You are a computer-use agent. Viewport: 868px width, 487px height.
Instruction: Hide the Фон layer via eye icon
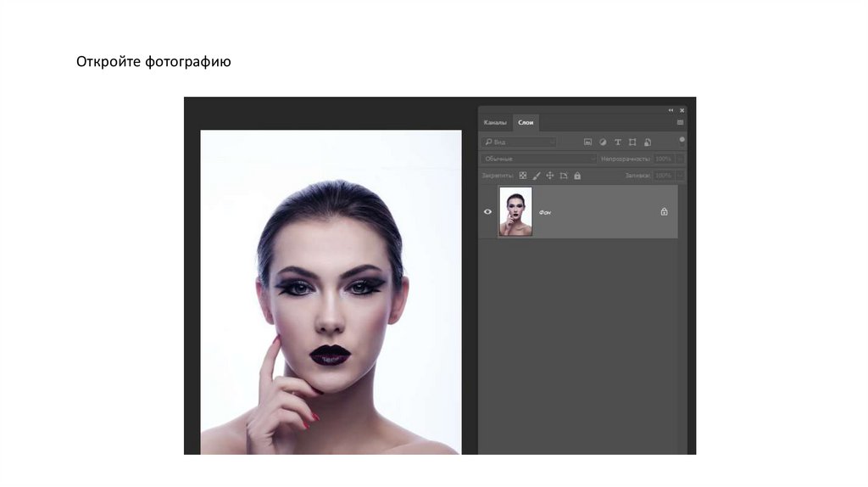487,211
